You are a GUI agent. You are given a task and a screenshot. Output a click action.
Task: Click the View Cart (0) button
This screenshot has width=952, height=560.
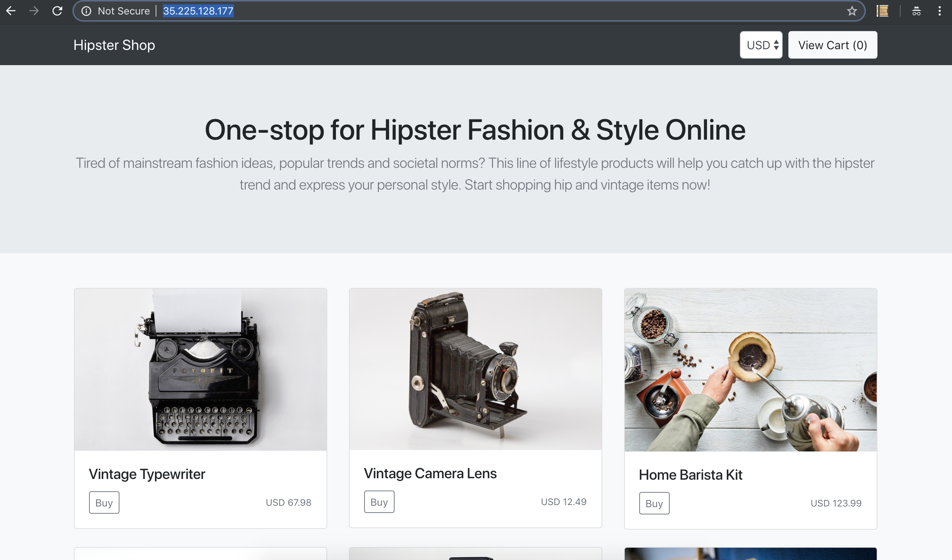coord(832,45)
